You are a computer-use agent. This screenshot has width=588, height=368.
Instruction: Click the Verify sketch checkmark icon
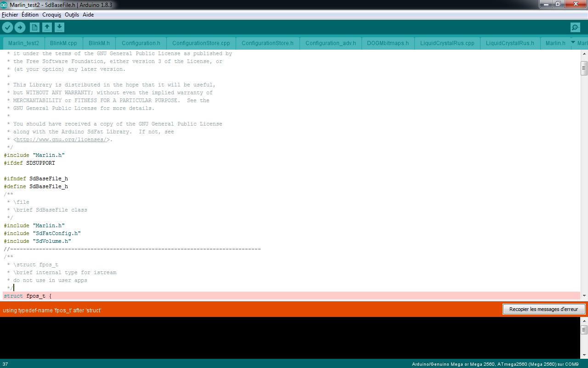pos(7,28)
